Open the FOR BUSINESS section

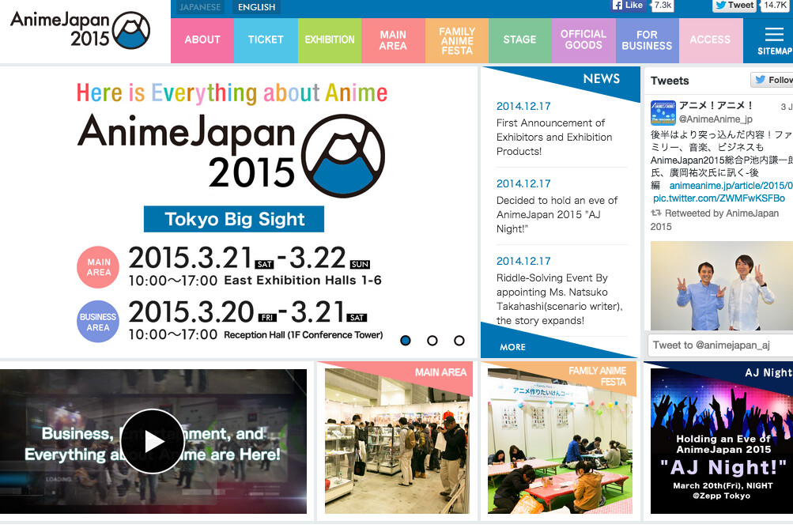[x=646, y=39]
